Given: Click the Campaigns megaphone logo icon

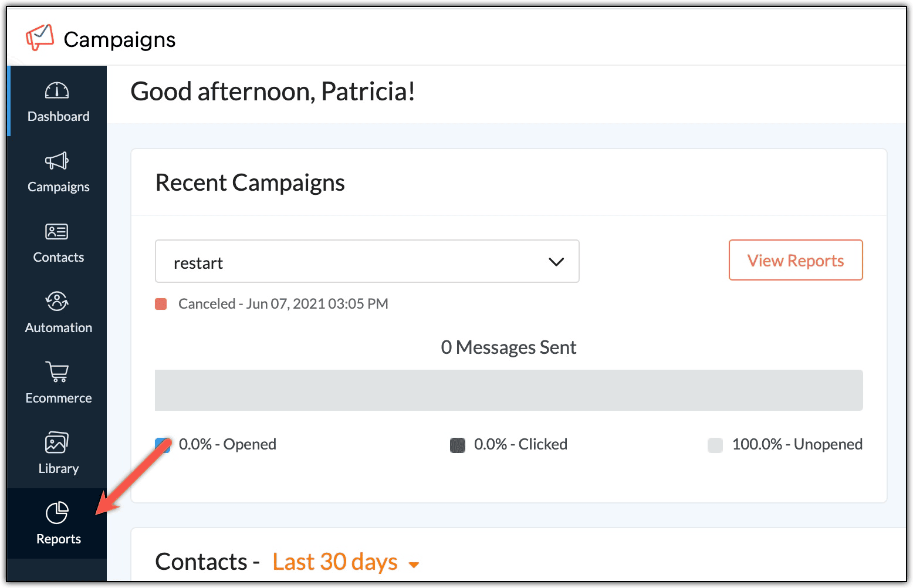Looking at the screenshot, I should 40,38.
